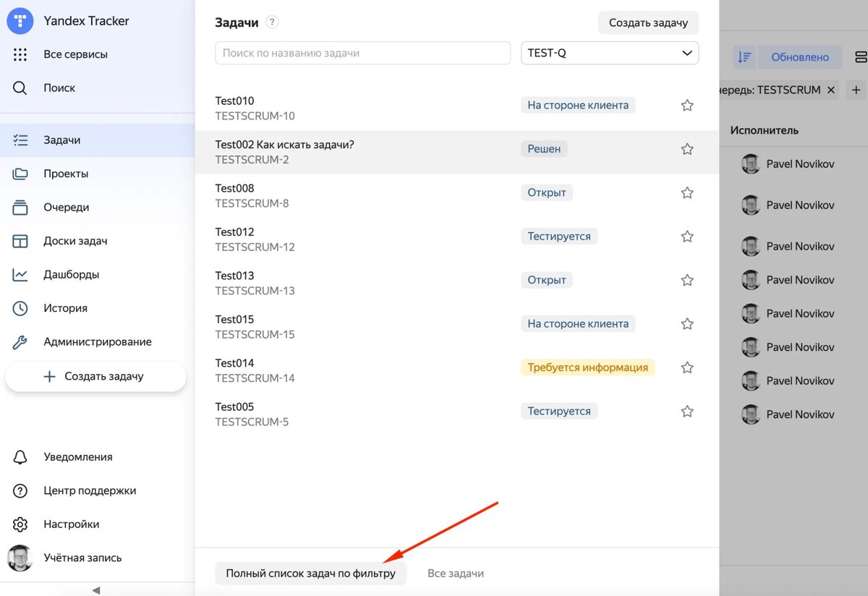Star the Test014 task
Image resolution: width=868 pixels, height=596 pixels.
click(x=687, y=367)
